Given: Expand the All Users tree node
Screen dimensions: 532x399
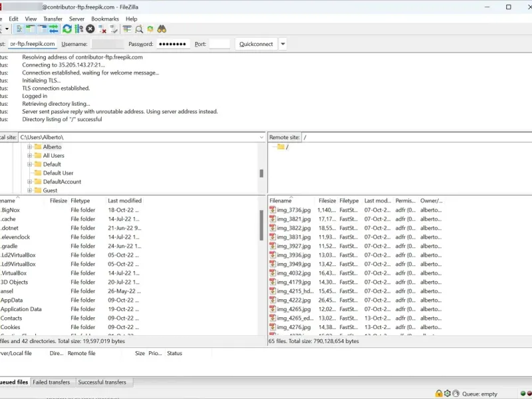Looking at the screenshot, I should [29, 156].
